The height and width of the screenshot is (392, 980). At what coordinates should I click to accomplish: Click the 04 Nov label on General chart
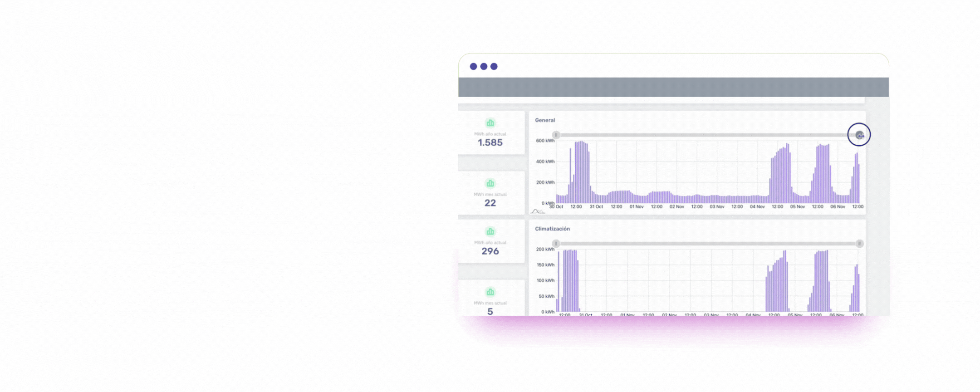coord(757,206)
